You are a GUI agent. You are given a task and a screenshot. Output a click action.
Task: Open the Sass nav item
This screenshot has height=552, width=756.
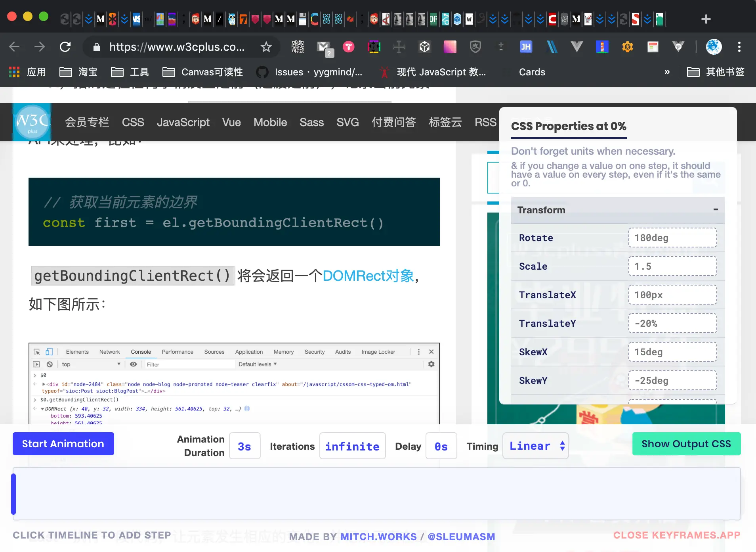[x=311, y=122]
